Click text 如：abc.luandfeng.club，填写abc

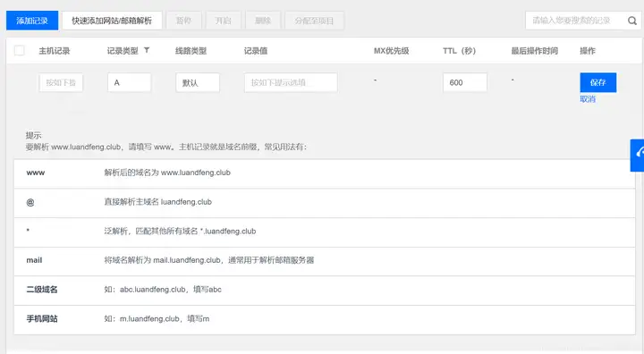[163, 290]
